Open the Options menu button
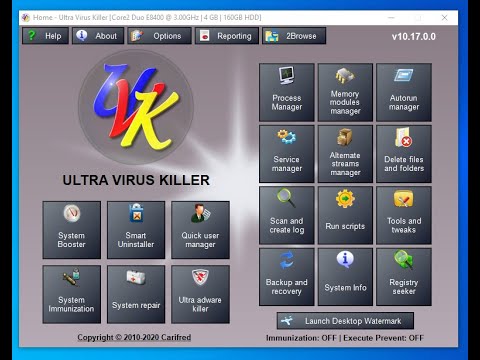 click(160, 36)
